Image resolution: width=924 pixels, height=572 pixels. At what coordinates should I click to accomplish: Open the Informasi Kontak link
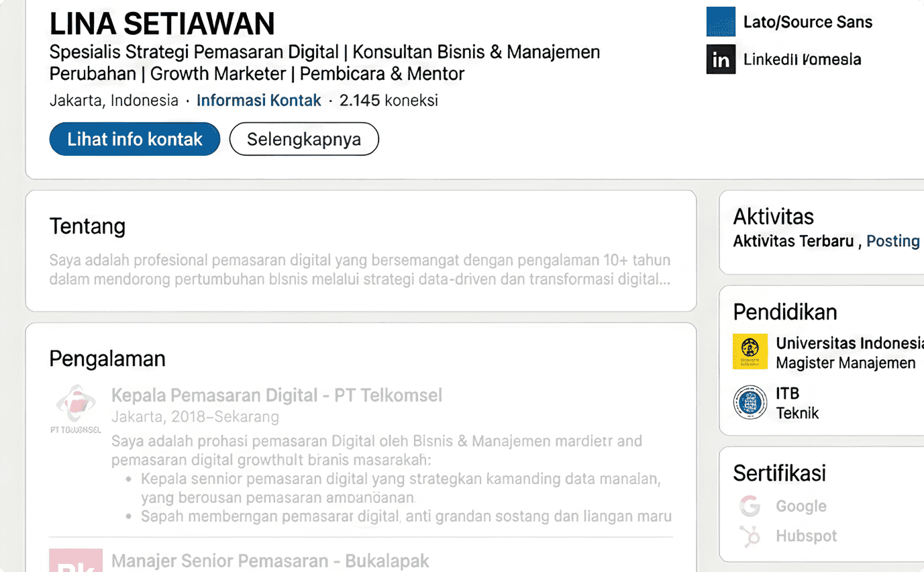[258, 100]
